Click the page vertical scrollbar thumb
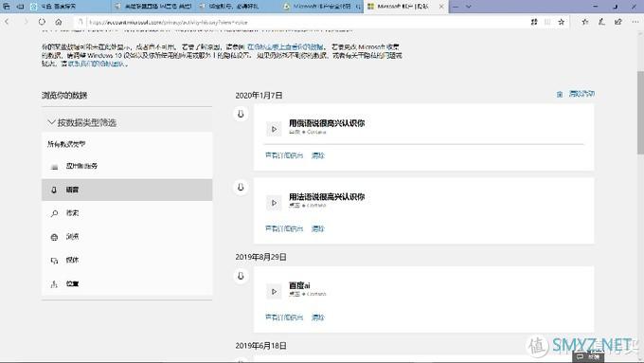The height and width of the screenshot is (363, 644). click(x=640, y=112)
